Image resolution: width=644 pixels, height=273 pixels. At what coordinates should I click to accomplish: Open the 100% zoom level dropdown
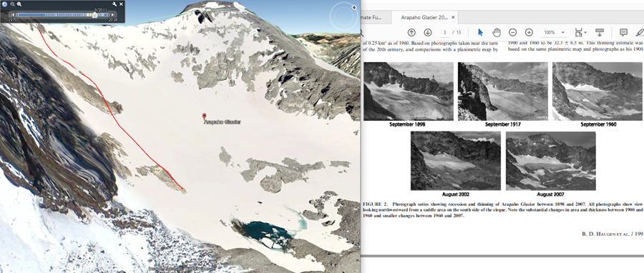554,32
